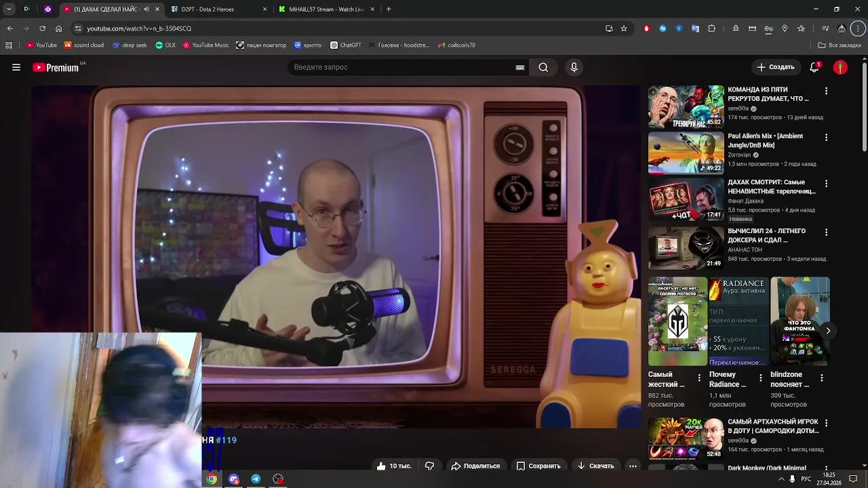This screenshot has height=488, width=868.
Task: Click the page vertical scrollbar
Action: (x=864, y=106)
